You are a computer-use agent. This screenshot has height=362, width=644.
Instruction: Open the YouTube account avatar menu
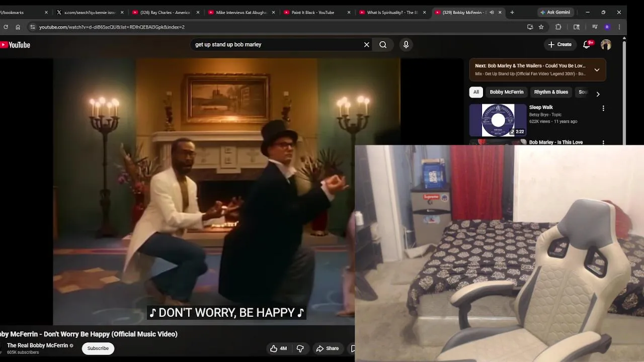[x=606, y=45]
